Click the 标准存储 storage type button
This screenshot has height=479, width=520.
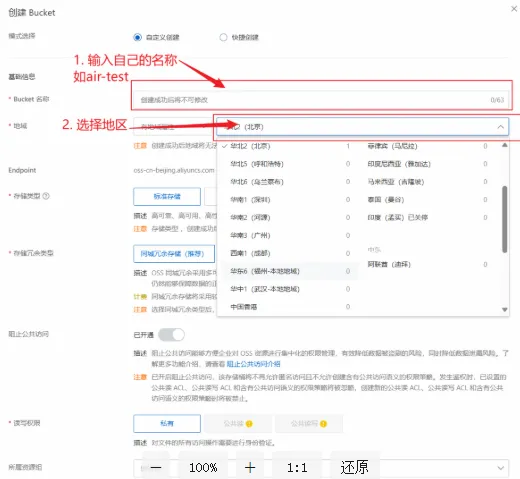point(167,196)
